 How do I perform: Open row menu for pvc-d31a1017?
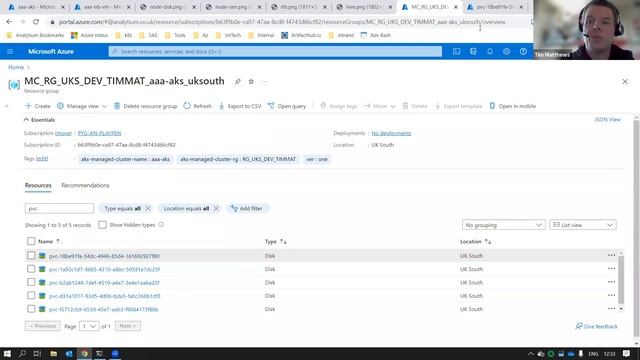coord(611,296)
